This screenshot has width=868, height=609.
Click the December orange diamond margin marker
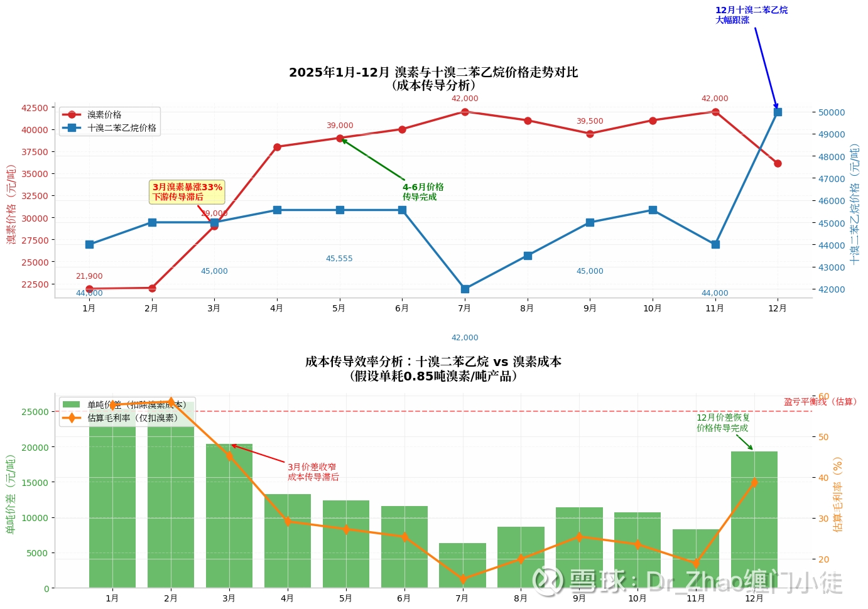(754, 482)
